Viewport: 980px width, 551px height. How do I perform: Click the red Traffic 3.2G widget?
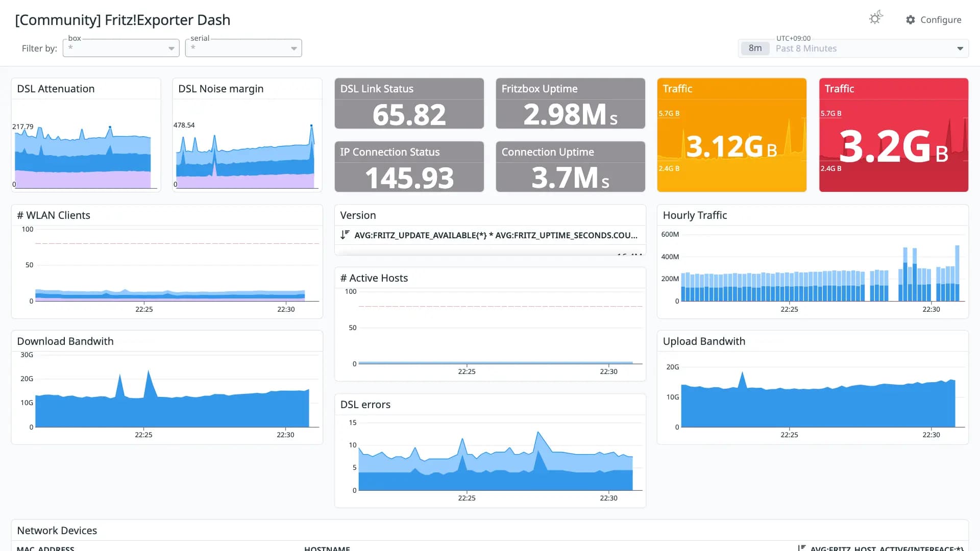[894, 135]
